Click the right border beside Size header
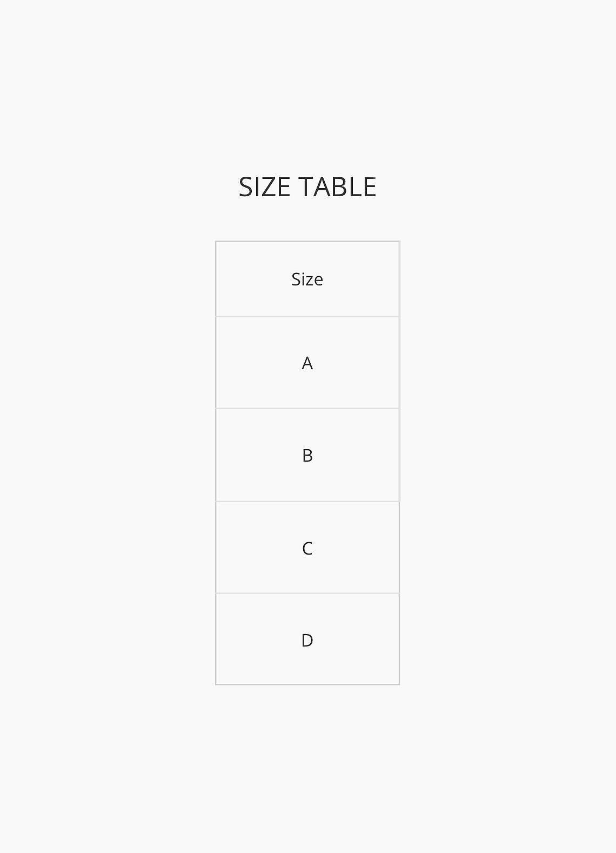The height and width of the screenshot is (853, 616). [x=399, y=279]
